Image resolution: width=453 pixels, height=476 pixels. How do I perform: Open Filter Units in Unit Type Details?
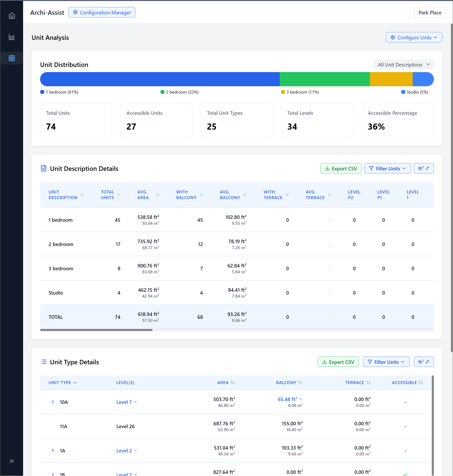click(386, 362)
